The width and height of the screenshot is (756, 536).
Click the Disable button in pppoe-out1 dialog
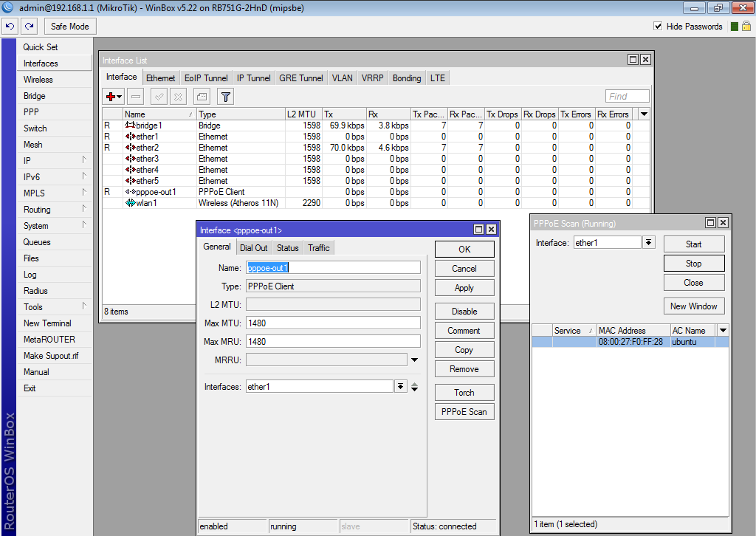tap(464, 312)
